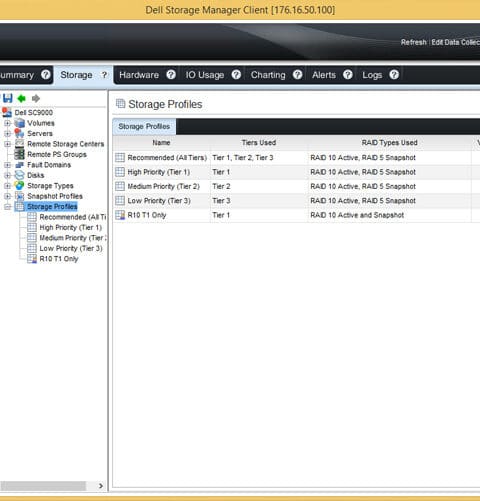
Task: Select Low Priority (Tier 3) tree item
Action: click(71, 248)
